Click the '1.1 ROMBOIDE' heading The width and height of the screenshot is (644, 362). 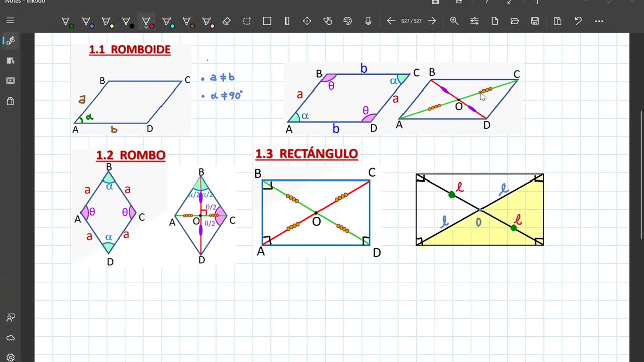pyautogui.click(x=130, y=50)
